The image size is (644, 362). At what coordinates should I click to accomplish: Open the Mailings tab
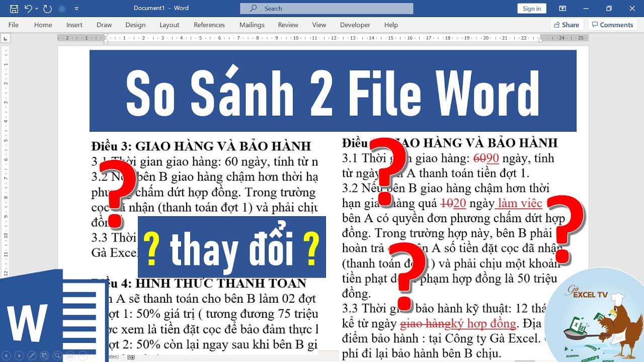(252, 25)
